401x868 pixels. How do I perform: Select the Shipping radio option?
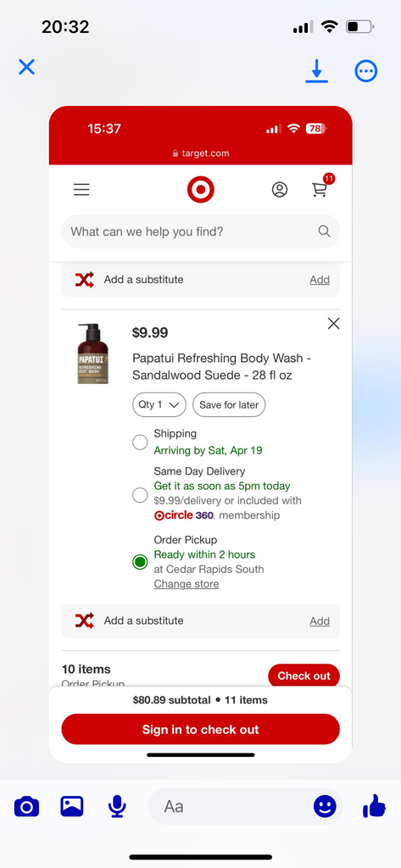tap(140, 442)
